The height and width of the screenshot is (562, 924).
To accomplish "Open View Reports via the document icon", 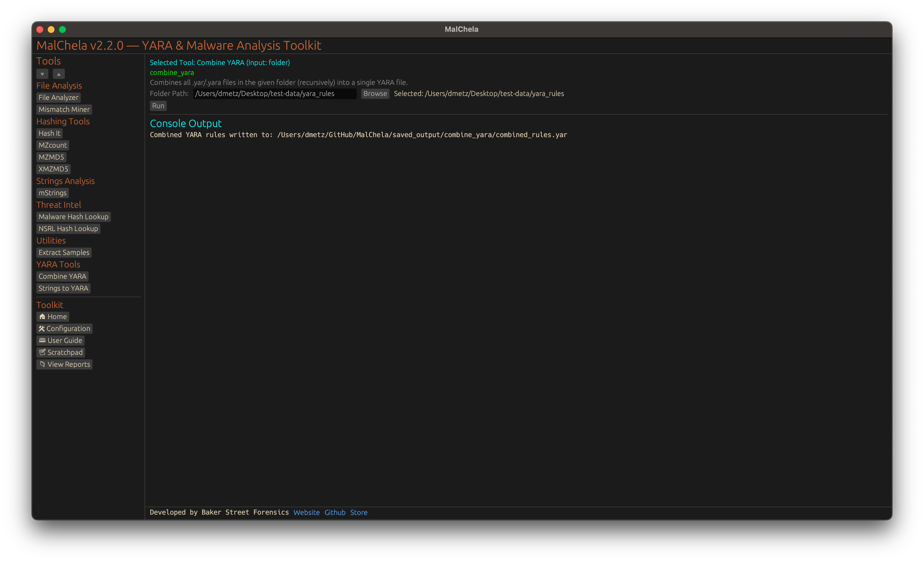I will coord(64,364).
